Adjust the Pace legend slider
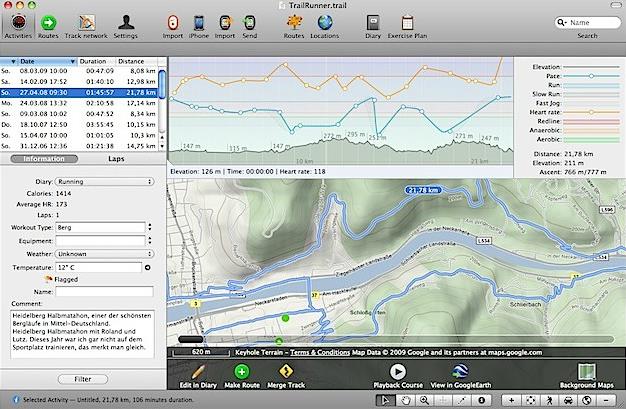 pos(591,76)
